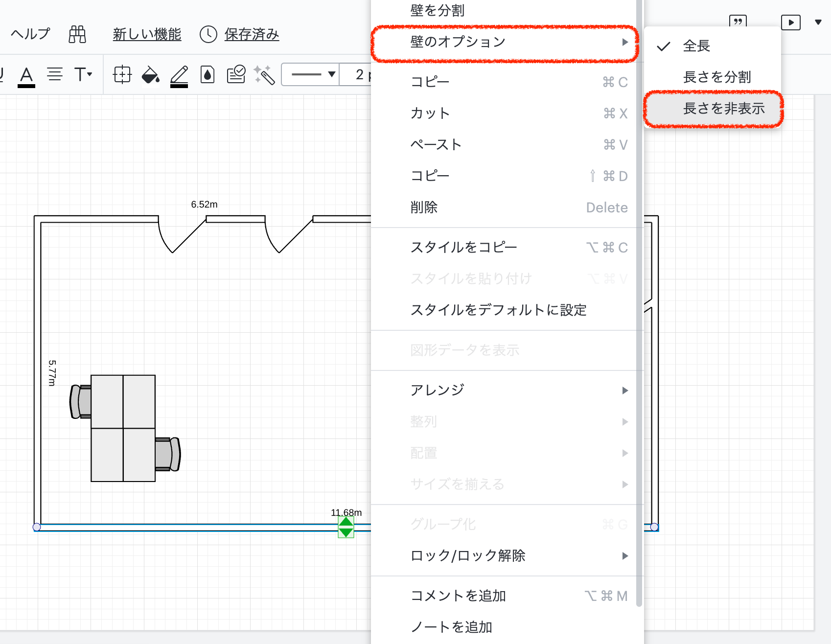
Task: Open the text alignment icon
Action: click(x=55, y=74)
